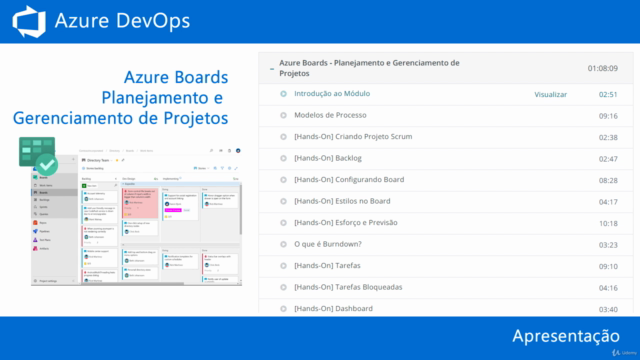Open [Hands-On] Tarefas Bloqueadas lesson
Screen dimensions: 640x360
(x=348, y=287)
